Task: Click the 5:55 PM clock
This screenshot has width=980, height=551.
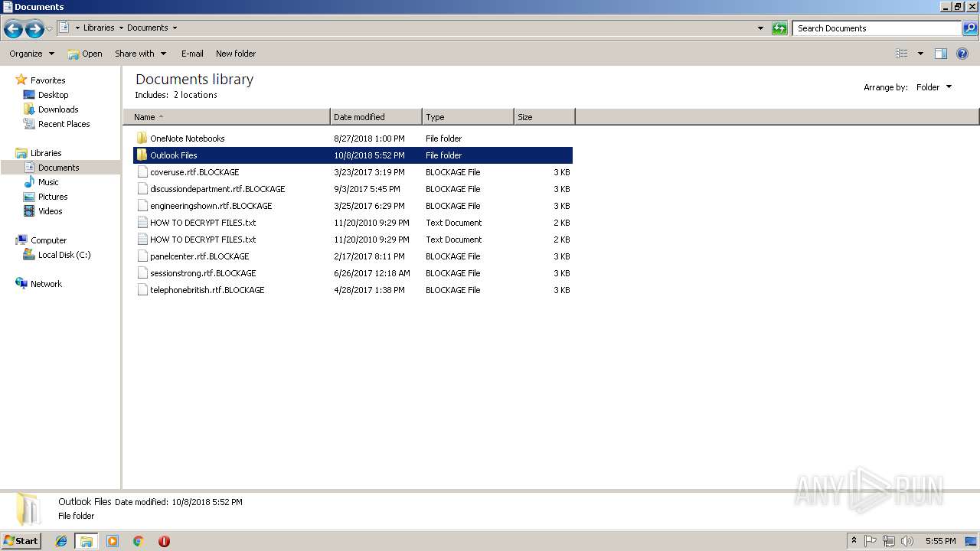Action: point(940,541)
